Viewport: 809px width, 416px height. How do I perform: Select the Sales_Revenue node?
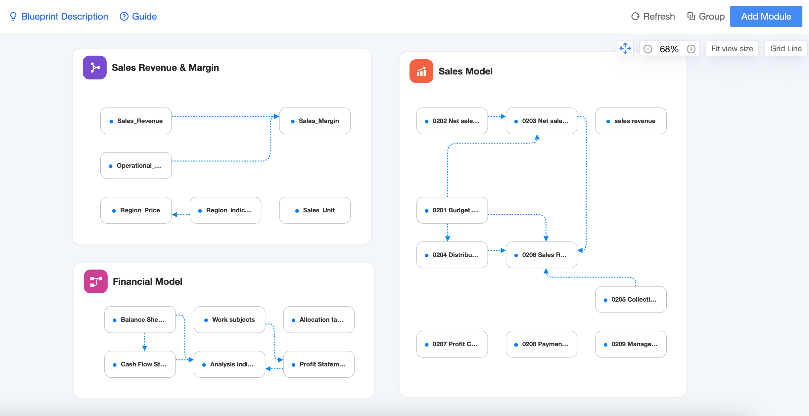pyautogui.click(x=136, y=121)
